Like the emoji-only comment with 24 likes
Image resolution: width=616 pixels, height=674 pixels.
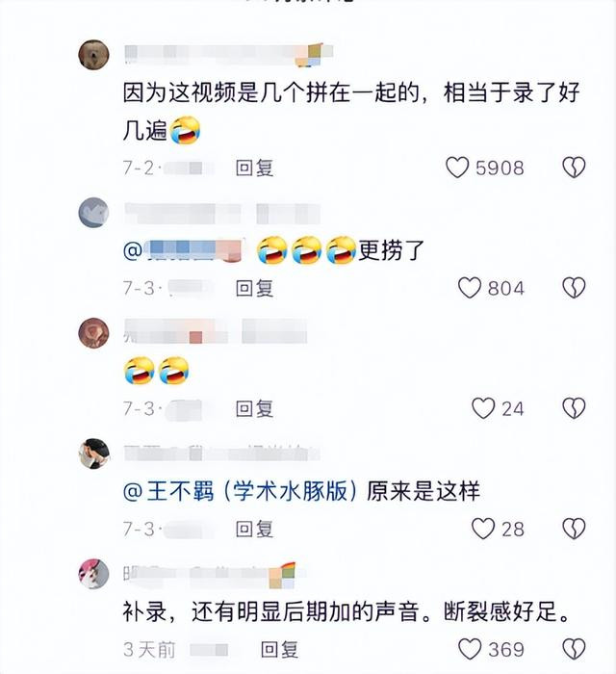coord(483,408)
